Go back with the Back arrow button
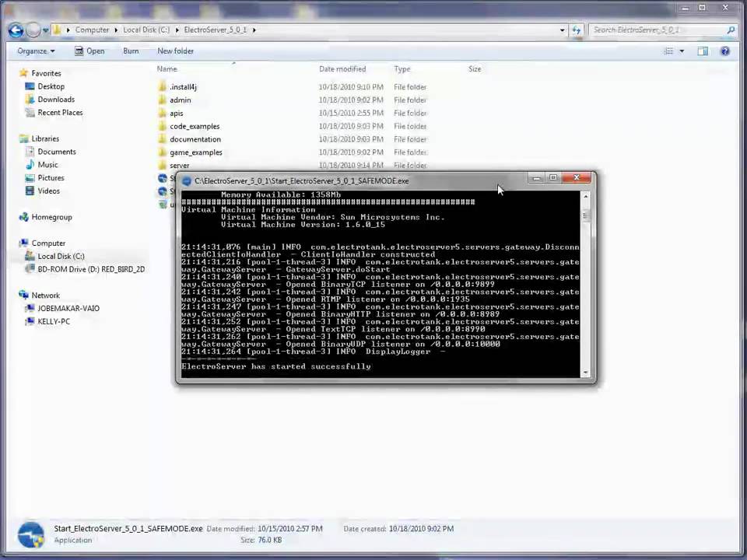 [x=16, y=30]
